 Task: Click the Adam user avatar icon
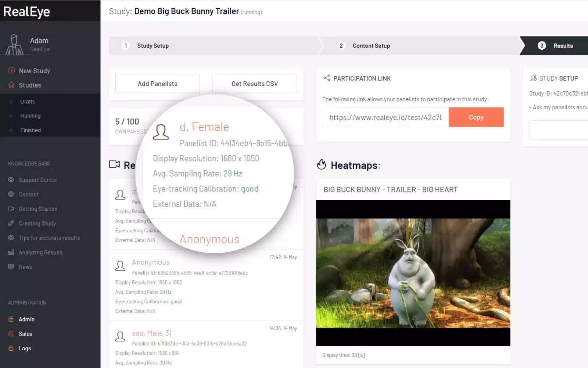point(15,45)
